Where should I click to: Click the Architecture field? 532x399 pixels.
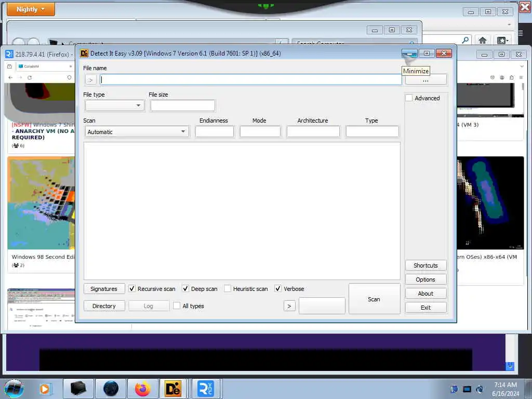click(x=313, y=131)
